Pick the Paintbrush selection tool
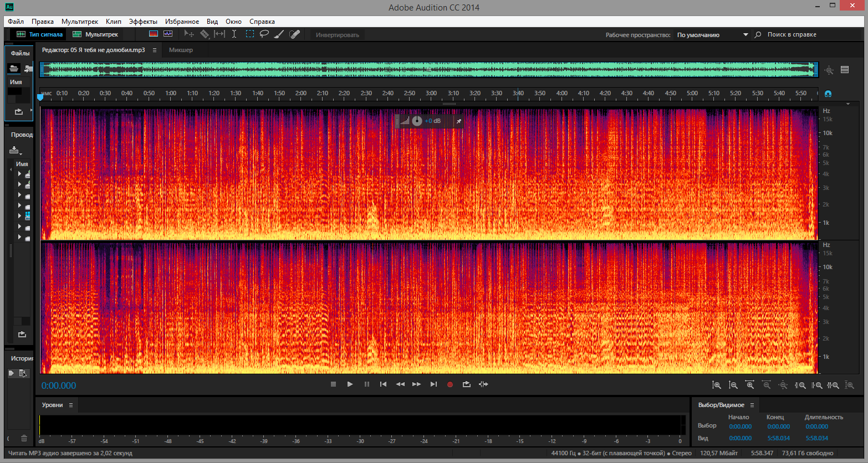The image size is (868, 463). click(279, 34)
